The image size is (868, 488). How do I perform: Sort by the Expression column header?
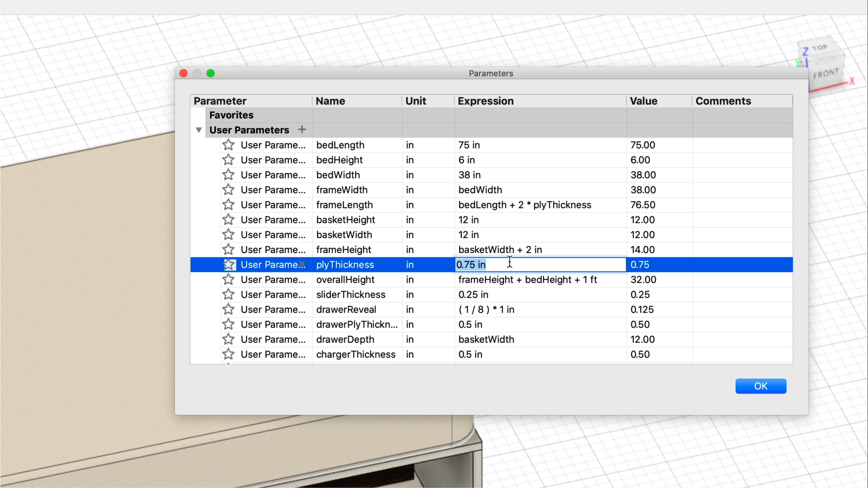[540, 101]
